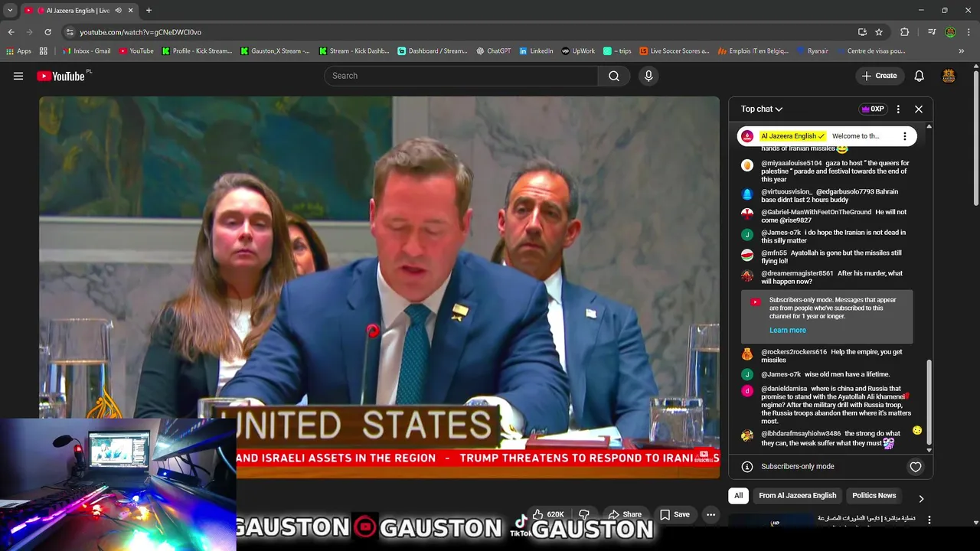980x551 pixels.
Task: Show more bookmarks with the double chevron
Action: tap(962, 51)
